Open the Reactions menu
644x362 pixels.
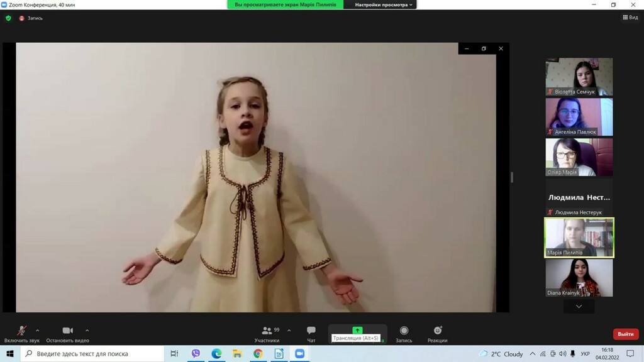tap(438, 334)
